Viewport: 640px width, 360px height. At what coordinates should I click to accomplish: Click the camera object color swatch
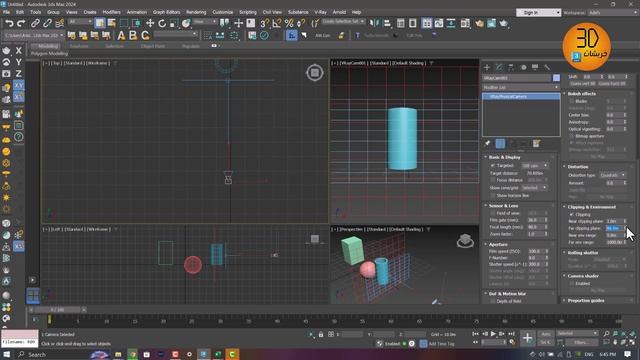coord(556,78)
